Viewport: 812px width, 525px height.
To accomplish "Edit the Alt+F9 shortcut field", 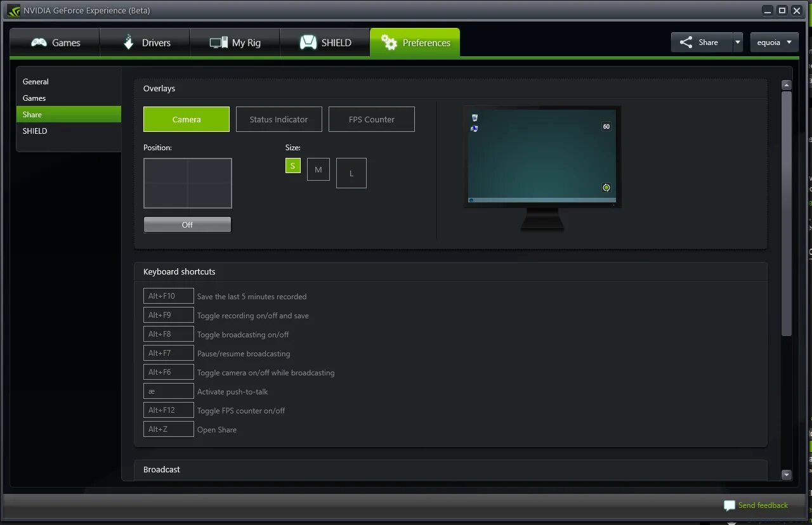I will point(168,315).
